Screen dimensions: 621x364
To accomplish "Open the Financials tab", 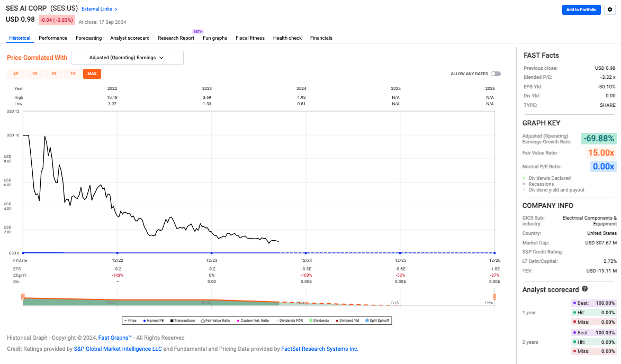I will pyautogui.click(x=321, y=38).
